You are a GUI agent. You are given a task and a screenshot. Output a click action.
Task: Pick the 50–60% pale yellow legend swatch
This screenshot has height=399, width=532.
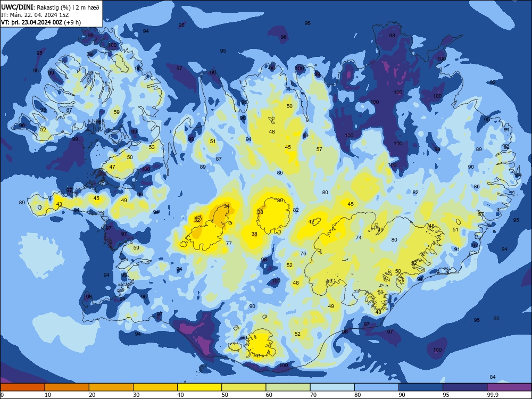coord(244,387)
